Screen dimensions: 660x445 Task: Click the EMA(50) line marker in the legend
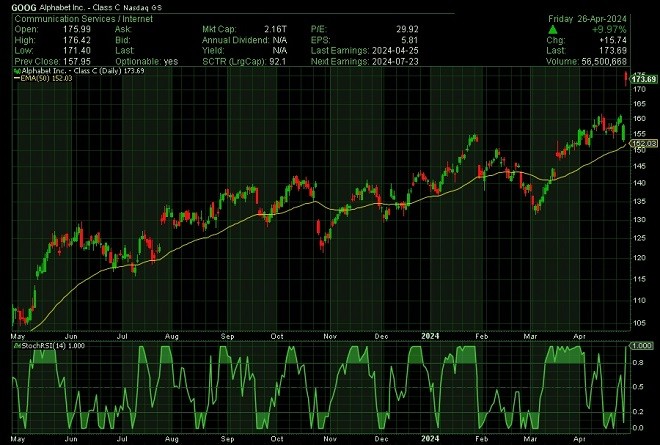pyautogui.click(x=17, y=78)
